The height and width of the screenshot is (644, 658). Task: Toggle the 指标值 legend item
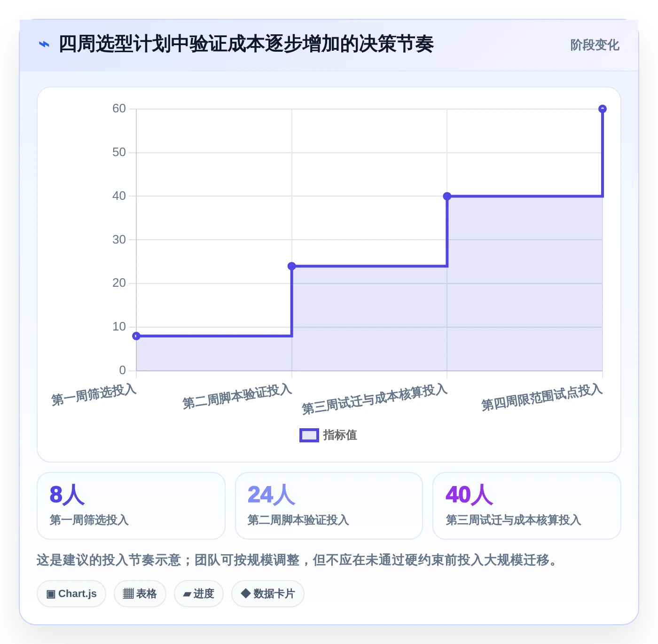pos(328,435)
